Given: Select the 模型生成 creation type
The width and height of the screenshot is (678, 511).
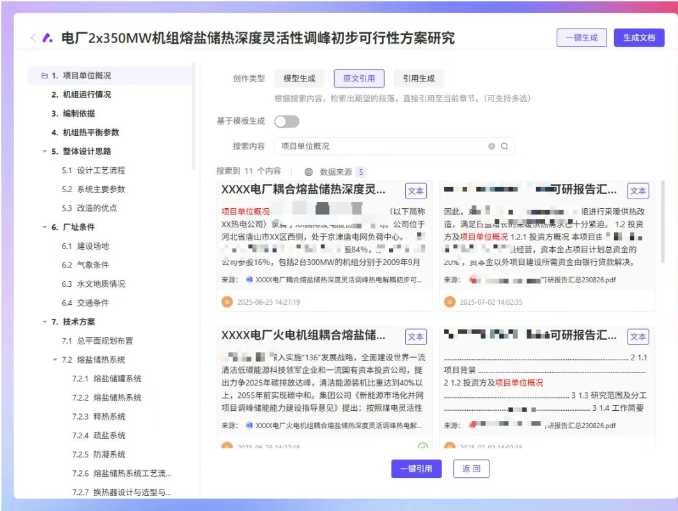Looking at the screenshot, I should (x=299, y=78).
